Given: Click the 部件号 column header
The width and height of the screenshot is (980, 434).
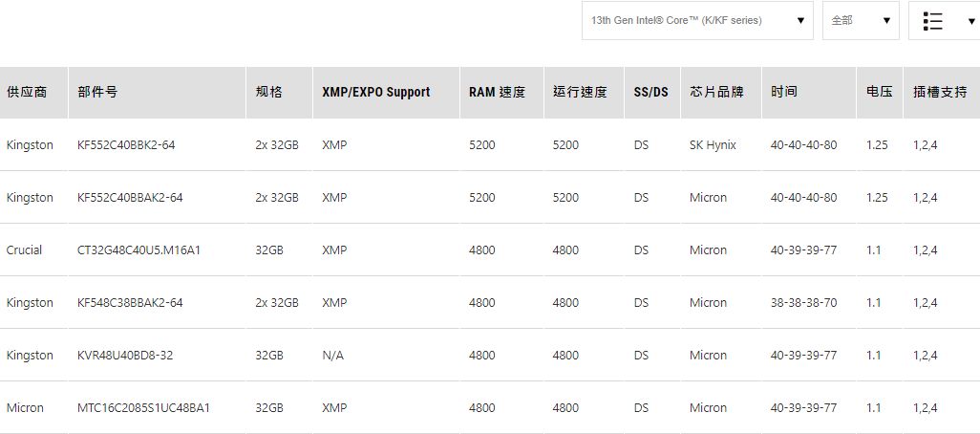Looking at the screenshot, I should click(97, 93).
